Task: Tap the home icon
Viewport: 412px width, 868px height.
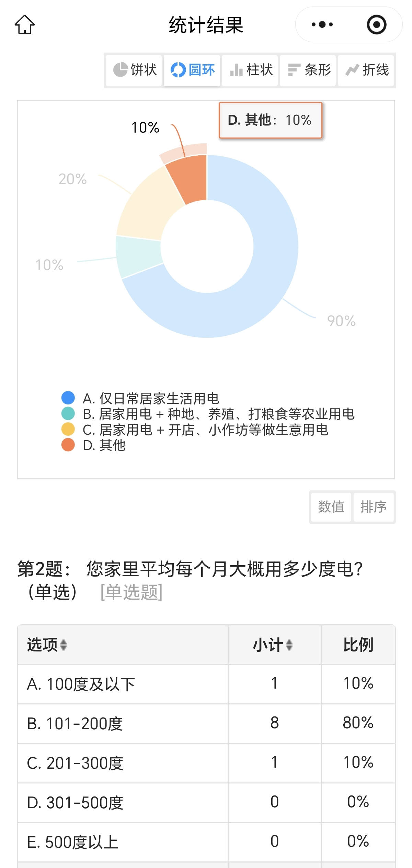Action: tap(25, 24)
